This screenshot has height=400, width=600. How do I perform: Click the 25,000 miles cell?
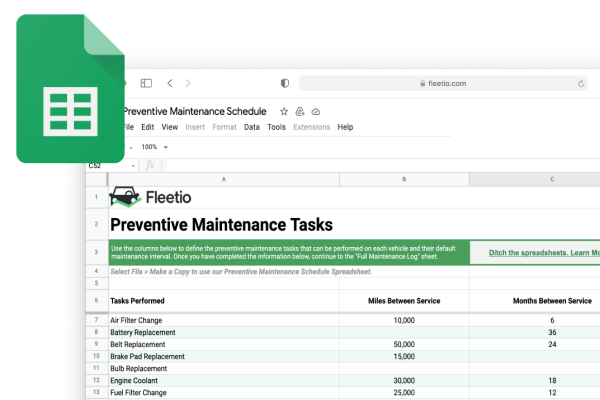tap(404, 392)
